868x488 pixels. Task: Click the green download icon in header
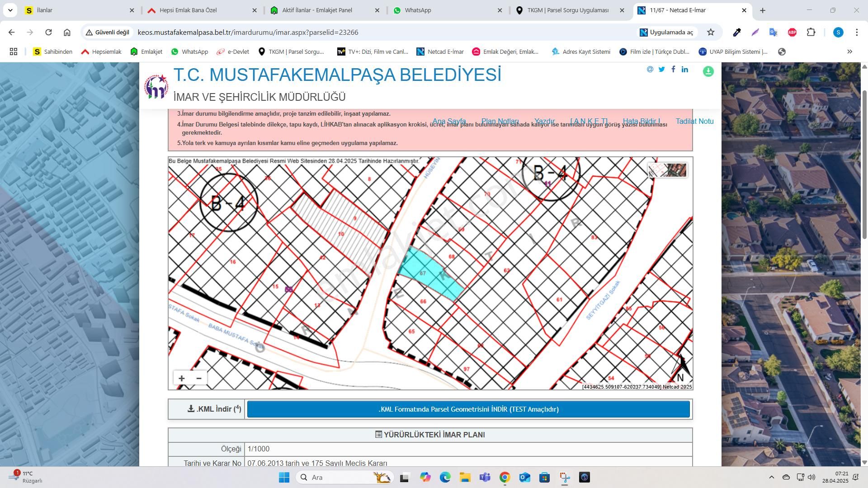click(x=708, y=71)
